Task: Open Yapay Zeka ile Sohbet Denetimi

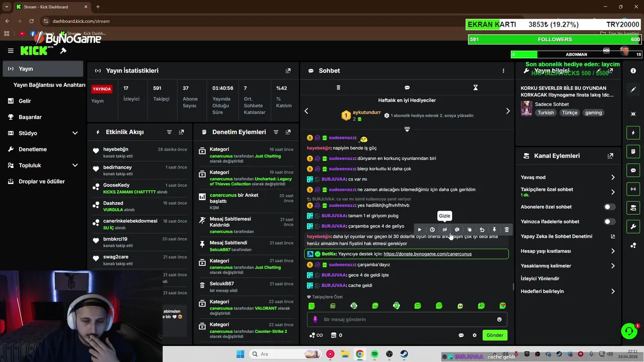Action: point(568,236)
